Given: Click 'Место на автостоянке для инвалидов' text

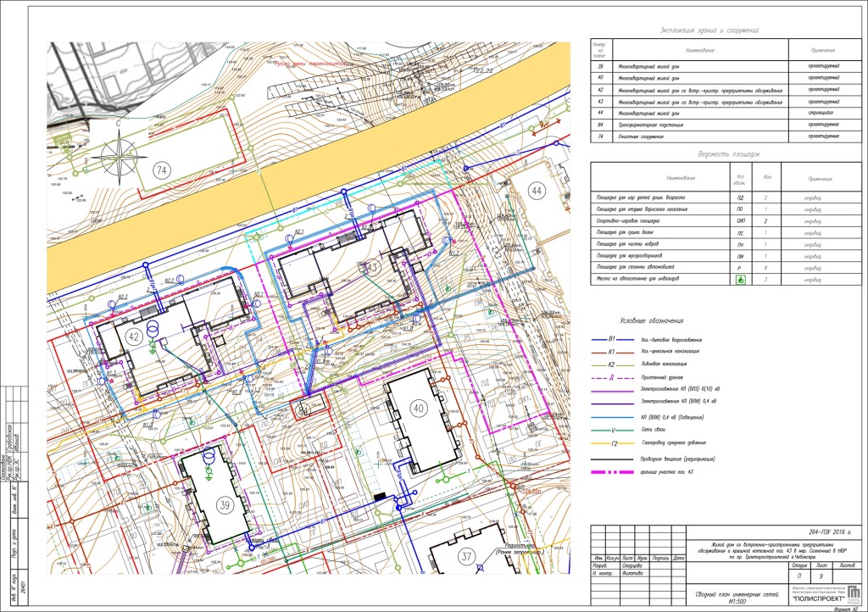Looking at the screenshot, I should (637, 279).
